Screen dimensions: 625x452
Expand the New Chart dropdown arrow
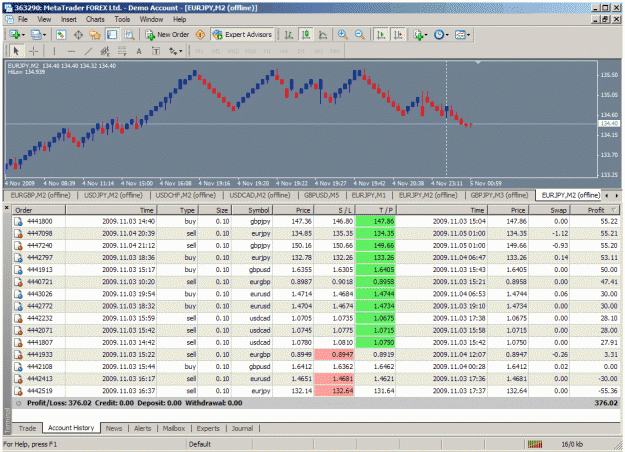[x=23, y=35]
